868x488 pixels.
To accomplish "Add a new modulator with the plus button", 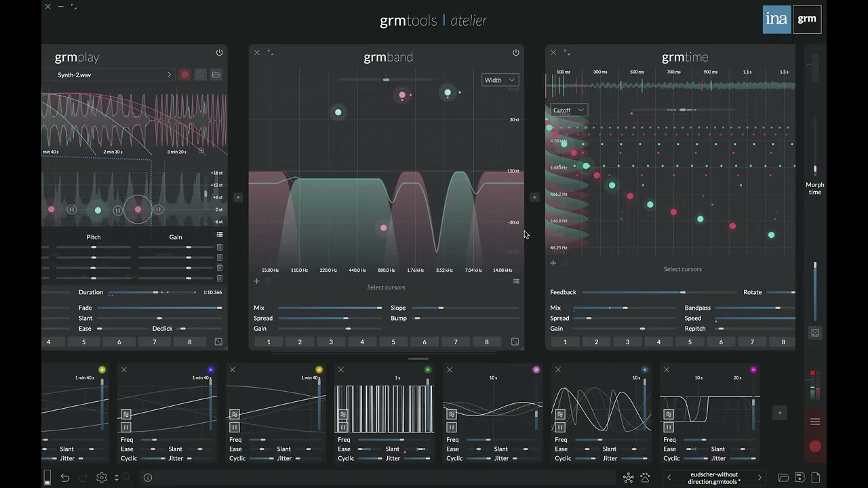I will click(780, 413).
